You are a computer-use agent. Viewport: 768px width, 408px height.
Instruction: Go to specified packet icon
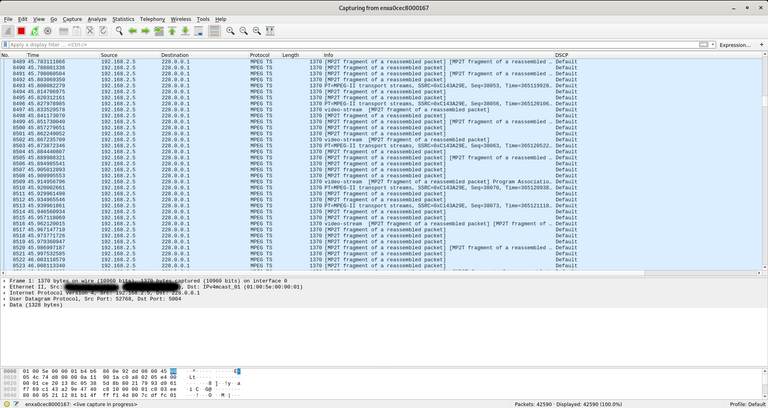click(x=159, y=31)
